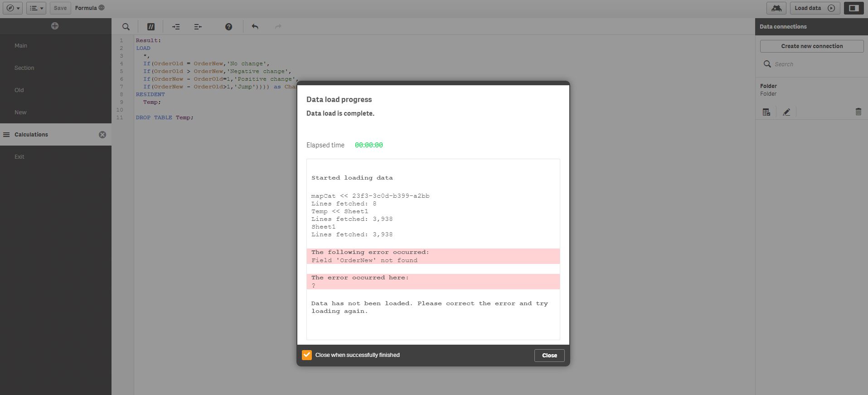Select the New script section
Screen dimensions: 868x395
pos(56,112)
